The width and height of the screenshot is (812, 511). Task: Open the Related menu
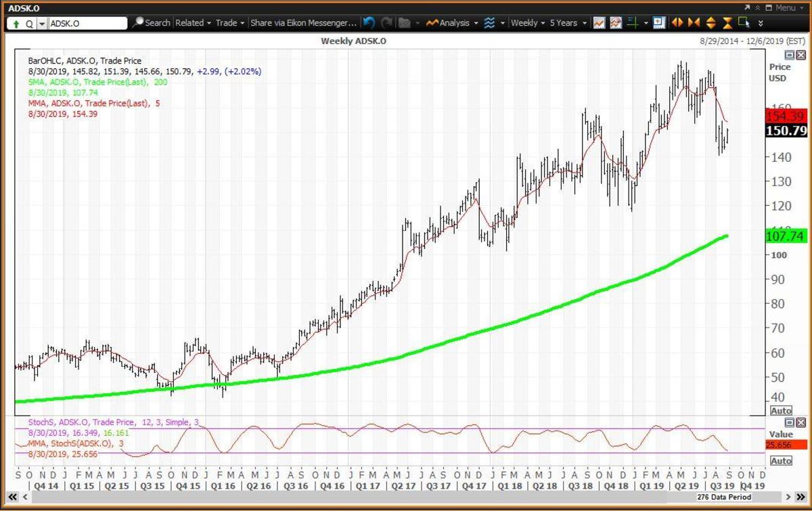point(193,23)
